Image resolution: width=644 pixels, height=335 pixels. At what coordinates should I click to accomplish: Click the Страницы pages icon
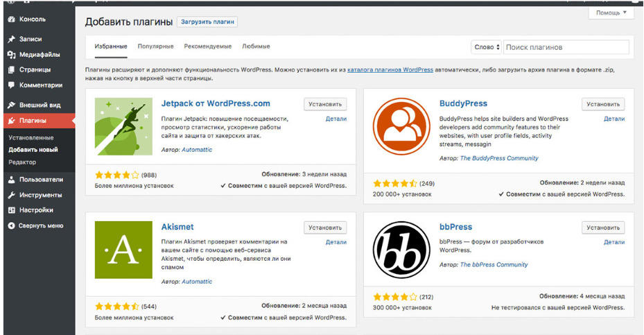click(12, 70)
